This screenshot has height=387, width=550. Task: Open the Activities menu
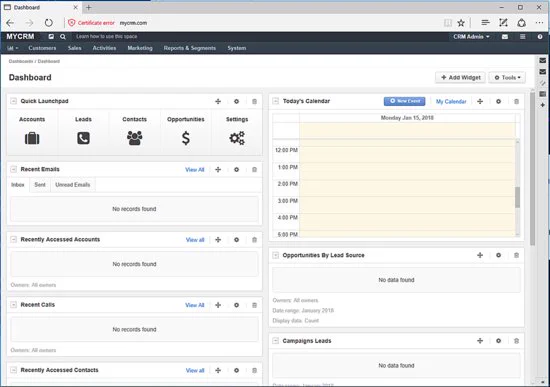click(x=104, y=48)
